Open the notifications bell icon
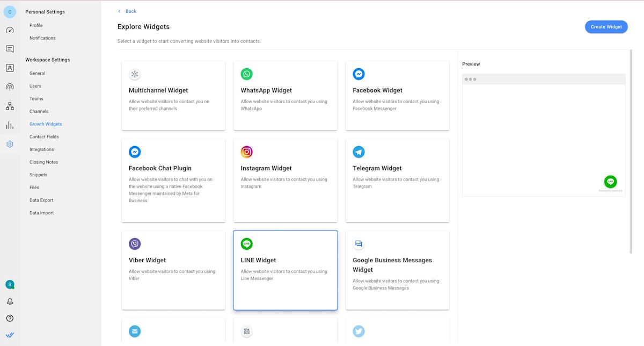Image resolution: width=644 pixels, height=346 pixels. coord(10,301)
